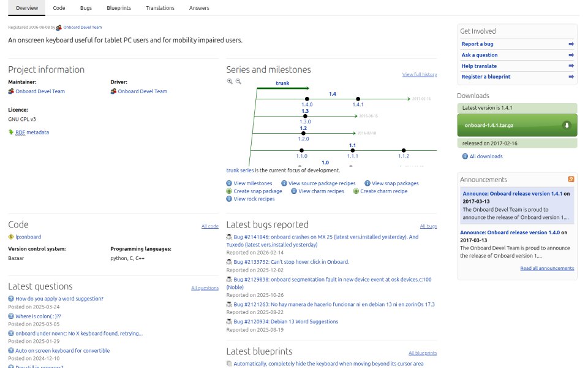This screenshot has width=588, height=368.
Task: Open the All bugs link
Action: pyautogui.click(x=428, y=226)
